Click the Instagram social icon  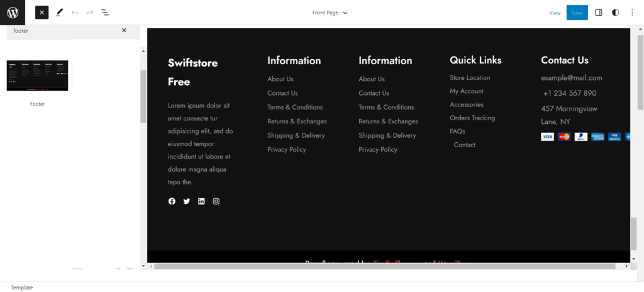click(216, 201)
